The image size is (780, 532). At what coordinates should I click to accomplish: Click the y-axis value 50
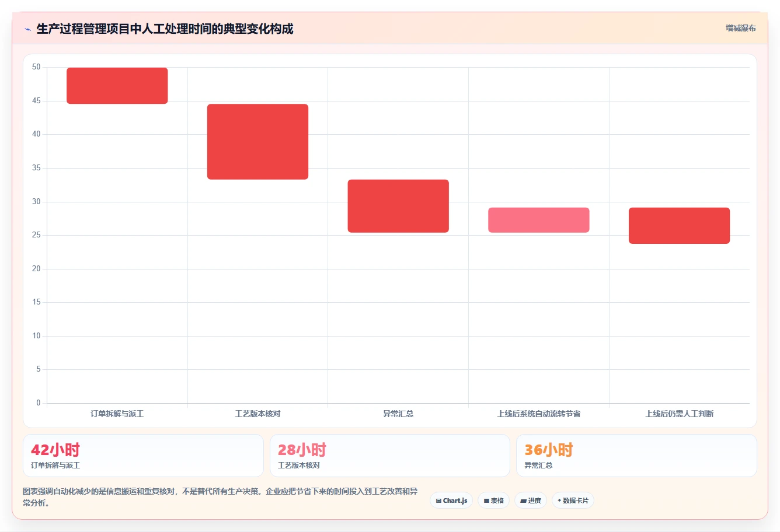click(36, 67)
